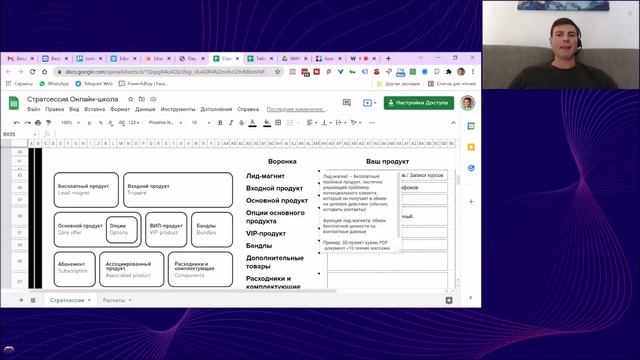Open the toolbar More options ellipsis
This screenshot has height=360, width=640.
pyautogui.click(x=372, y=122)
